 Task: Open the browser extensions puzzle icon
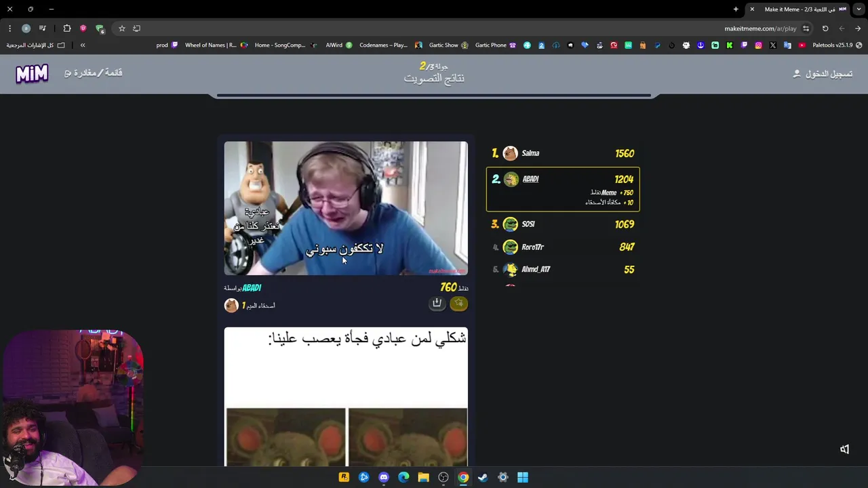(67, 28)
